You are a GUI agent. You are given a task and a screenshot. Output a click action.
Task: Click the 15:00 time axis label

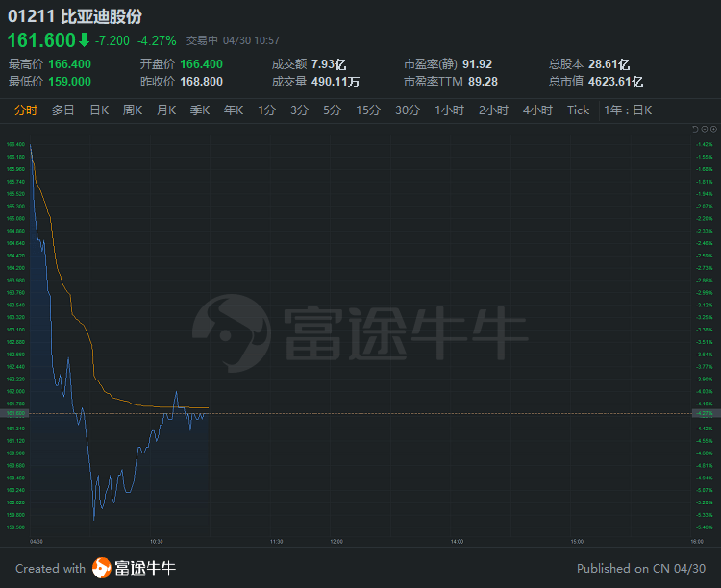click(x=577, y=542)
